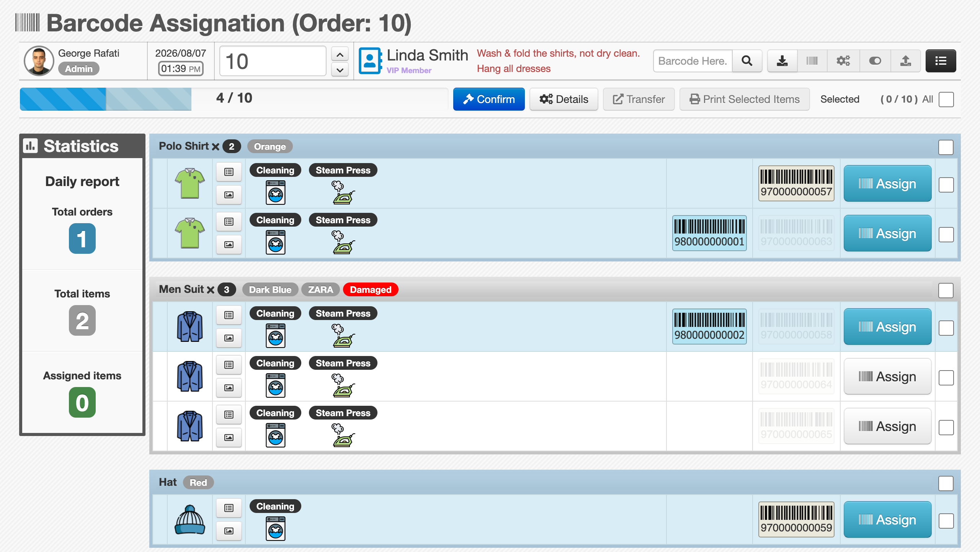Click the Transfer button
980x552 pixels.
pos(639,99)
